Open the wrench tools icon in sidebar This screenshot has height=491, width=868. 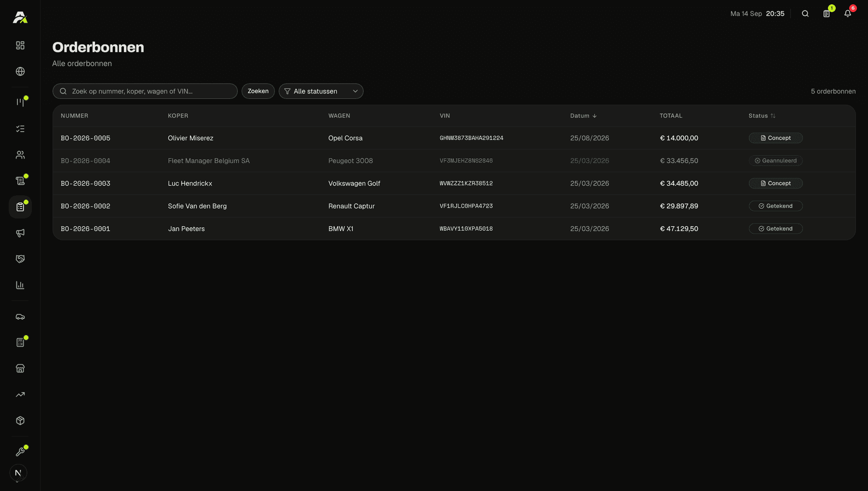[20, 452]
